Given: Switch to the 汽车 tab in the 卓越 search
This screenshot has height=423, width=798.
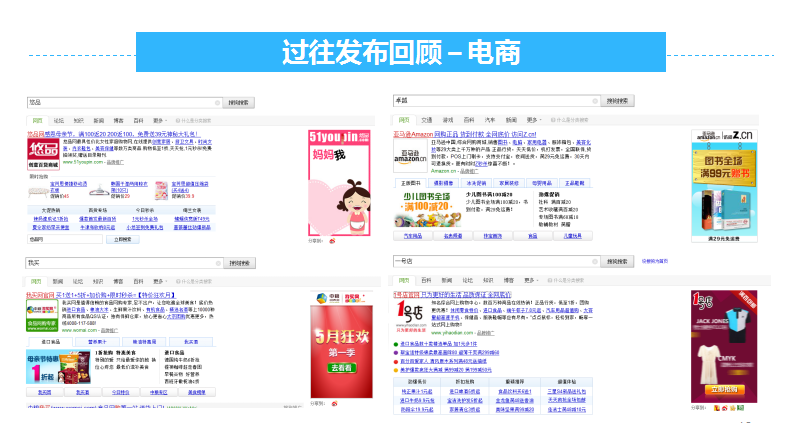Looking at the screenshot, I should click(490, 120).
